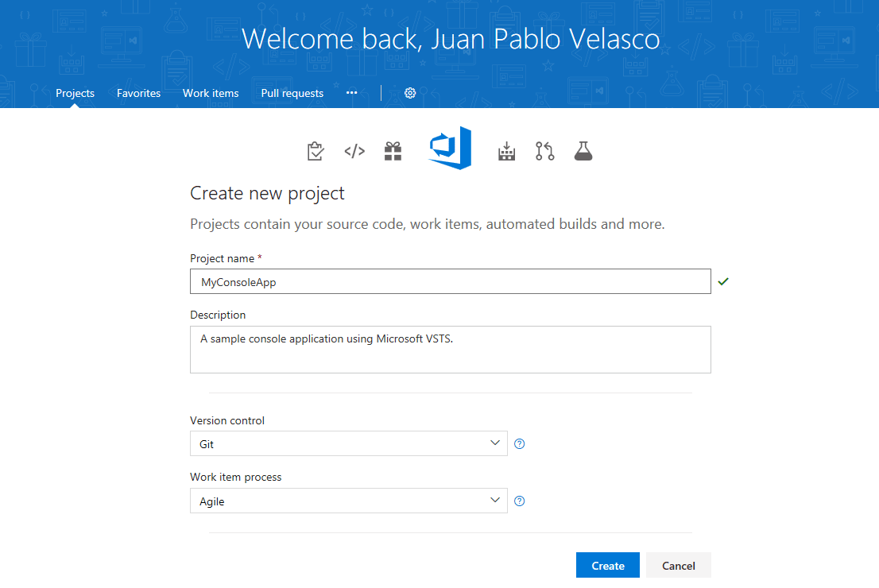Viewport: 879px width, 588px height.
Task: Click the Create button
Action: (x=608, y=565)
